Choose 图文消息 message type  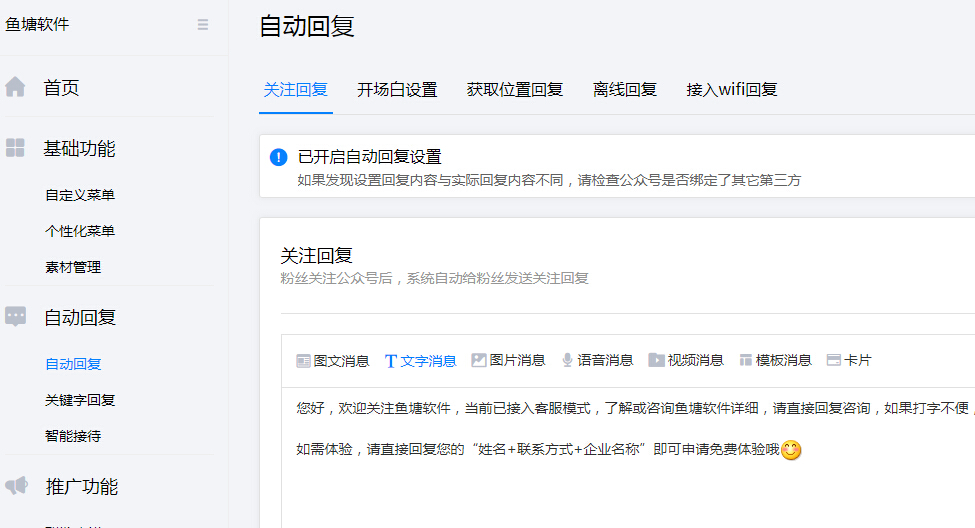point(341,361)
